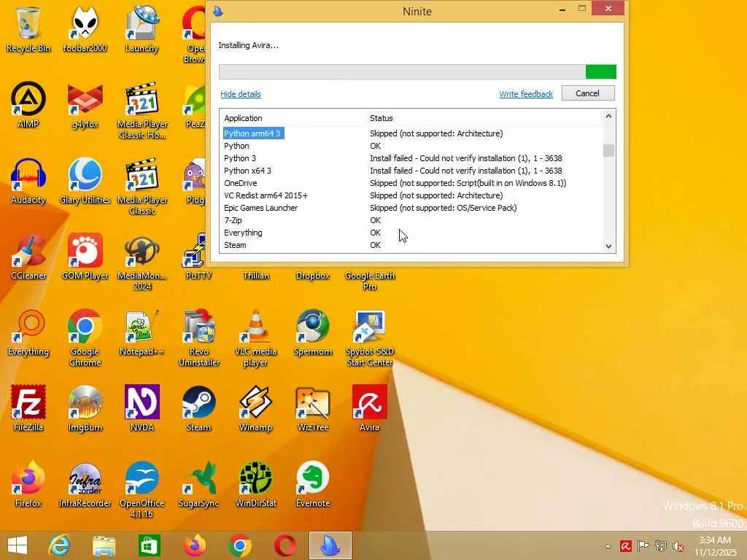Launch Opera from the taskbar
This screenshot has height=560, width=747.
pyautogui.click(x=285, y=545)
